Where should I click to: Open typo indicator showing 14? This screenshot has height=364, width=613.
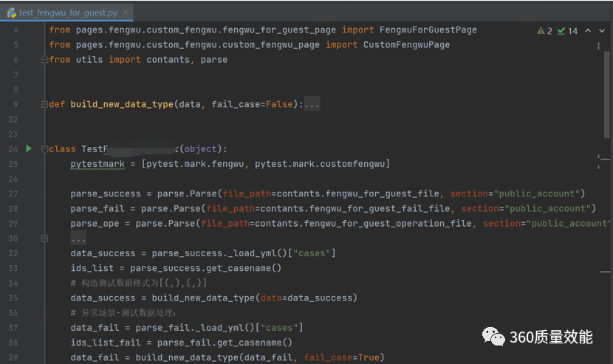pyautogui.click(x=568, y=31)
